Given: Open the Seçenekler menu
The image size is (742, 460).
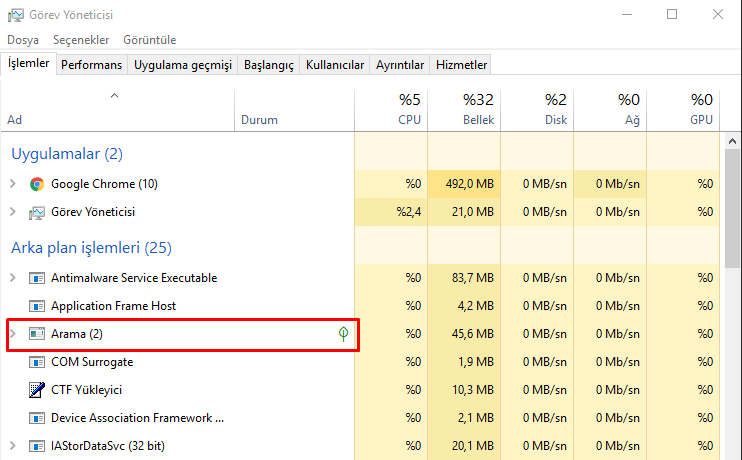Looking at the screenshot, I should point(81,40).
